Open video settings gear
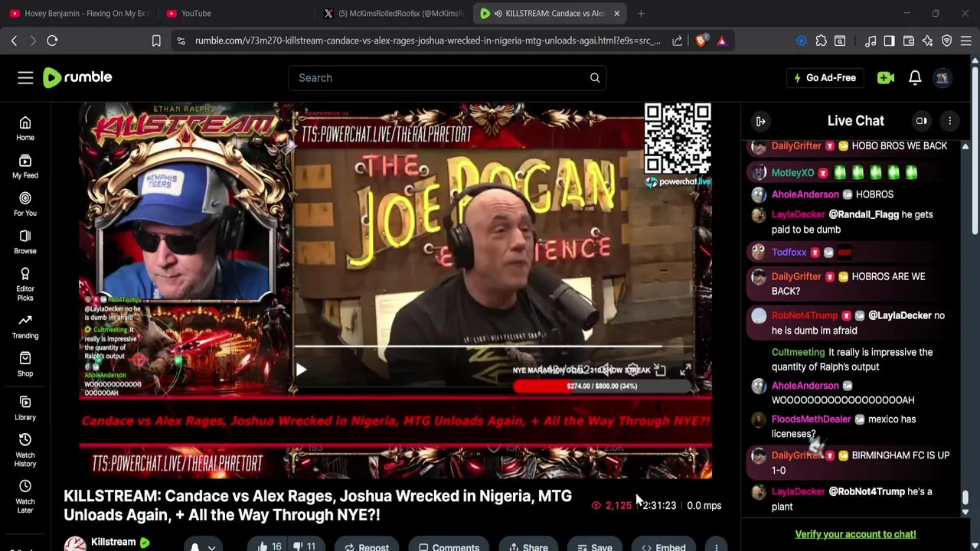 [x=632, y=370]
